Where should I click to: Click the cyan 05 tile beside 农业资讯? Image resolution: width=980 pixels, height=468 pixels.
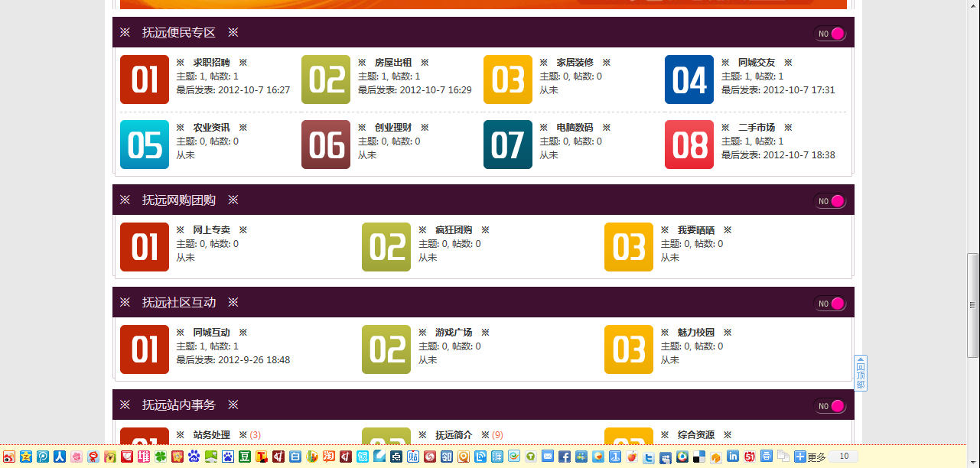[145, 145]
